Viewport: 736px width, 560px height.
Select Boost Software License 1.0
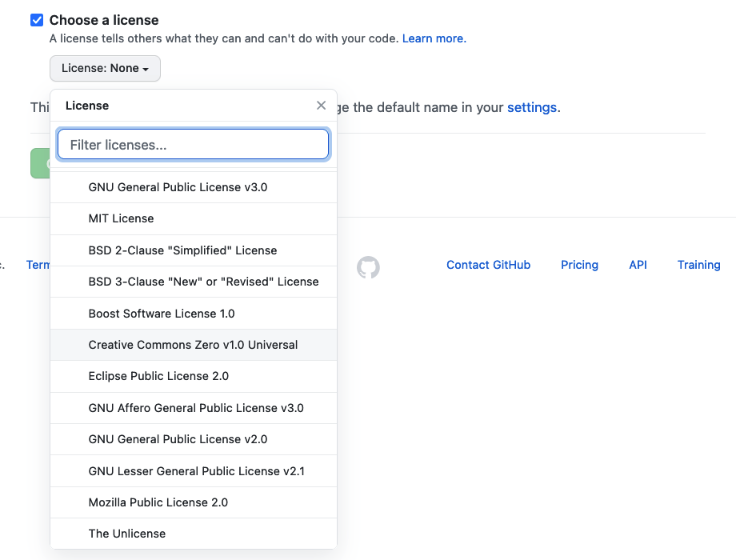coord(194,314)
